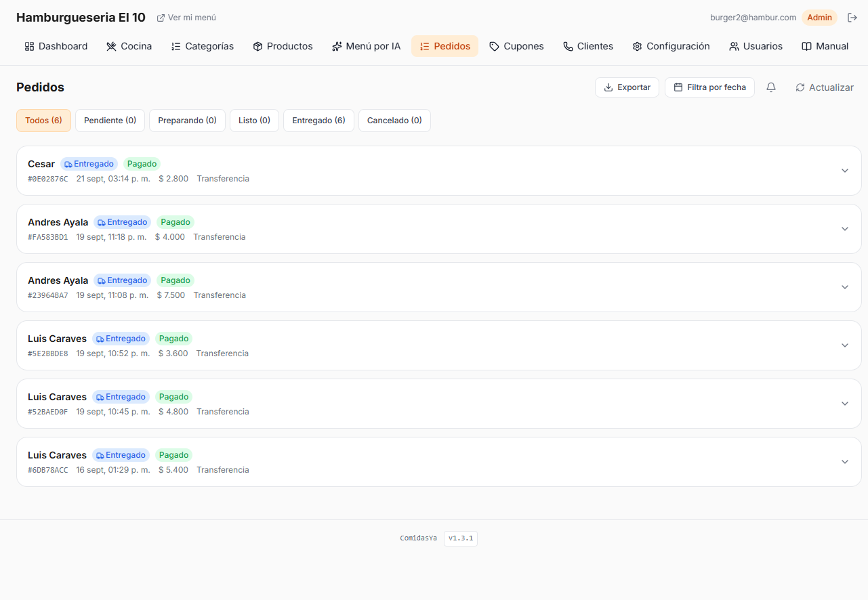The height and width of the screenshot is (600, 868).
Task: Click the Pagado badge on order #FA583BD1
Action: pos(175,222)
